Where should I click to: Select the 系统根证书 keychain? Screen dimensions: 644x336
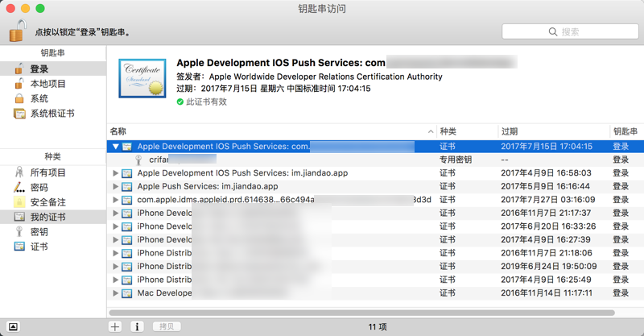(x=53, y=113)
